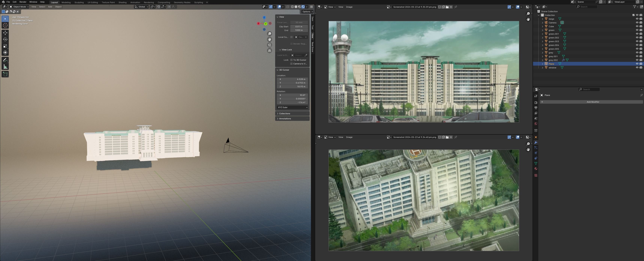Image resolution: width=644 pixels, height=261 pixels.
Task: Select the Measure tool
Action: 5,67
